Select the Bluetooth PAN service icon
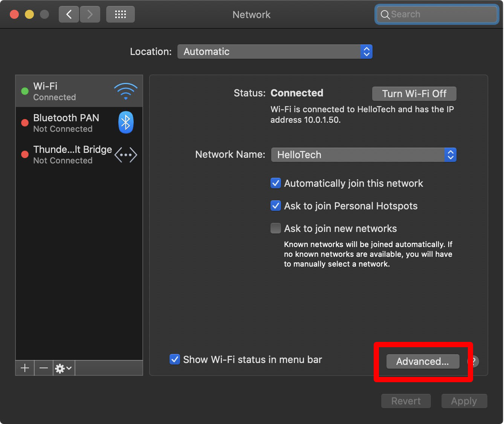Viewport: 504px width, 424px height. tap(125, 122)
